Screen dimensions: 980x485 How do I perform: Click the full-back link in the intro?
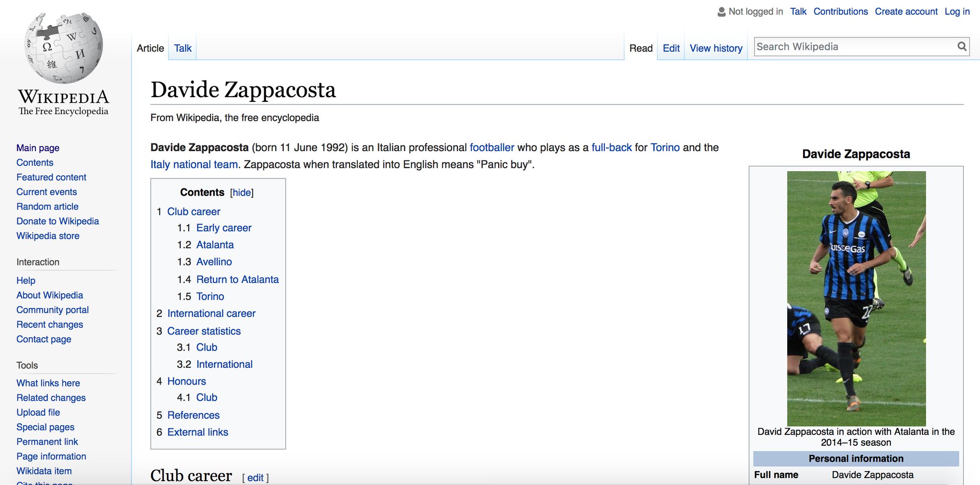click(x=611, y=147)
